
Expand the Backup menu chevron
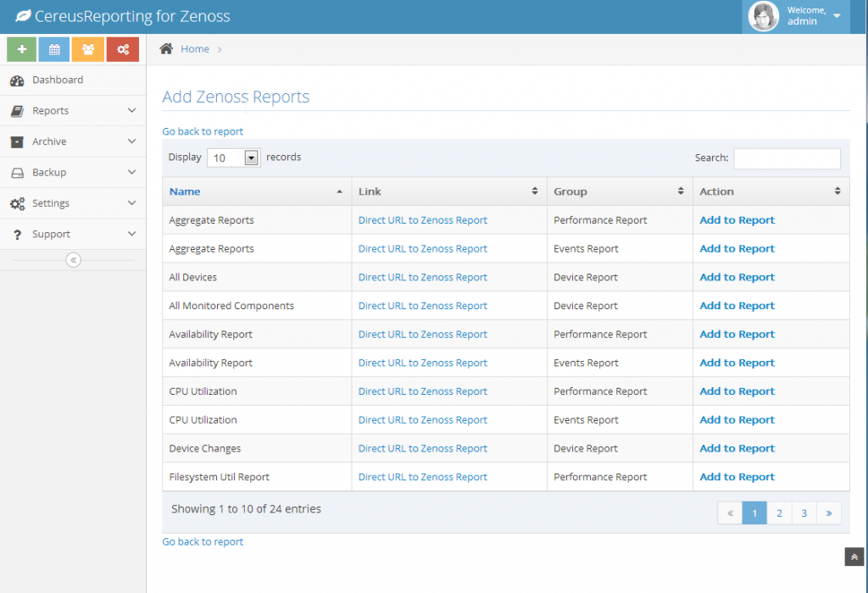[131, 172]
